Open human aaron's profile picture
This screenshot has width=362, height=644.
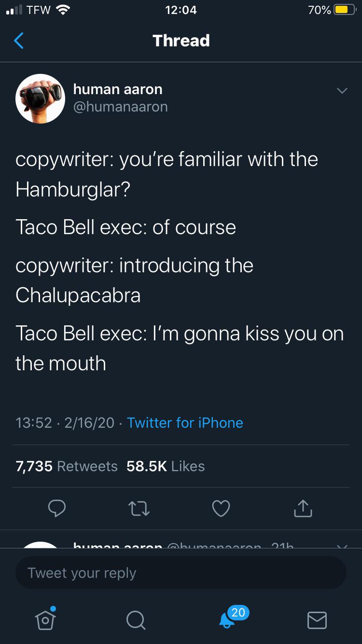(x=41, y=98)
